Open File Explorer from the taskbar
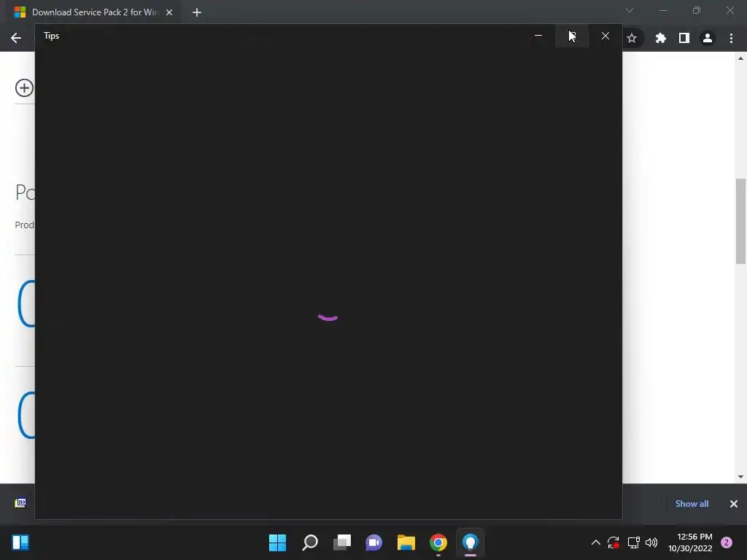The width and height of the screenshot is (747, 560). click(406, 542)
